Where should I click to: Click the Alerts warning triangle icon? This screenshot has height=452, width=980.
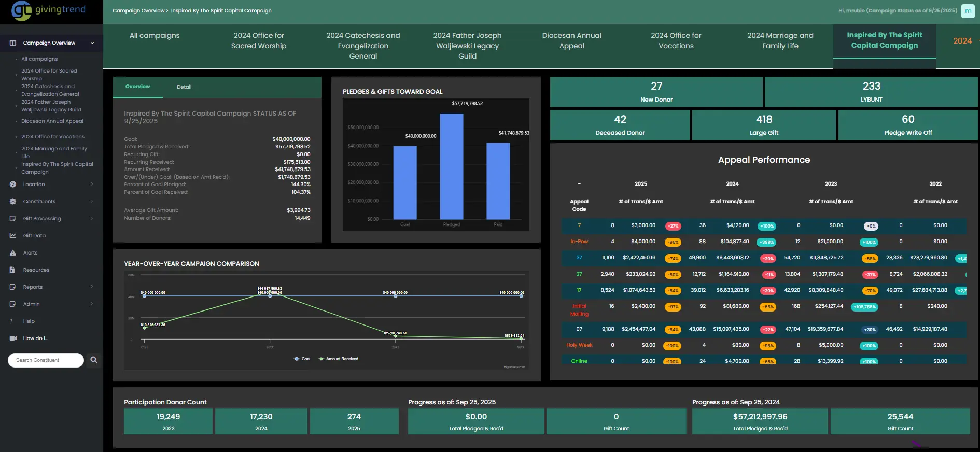tap(13, 253)
